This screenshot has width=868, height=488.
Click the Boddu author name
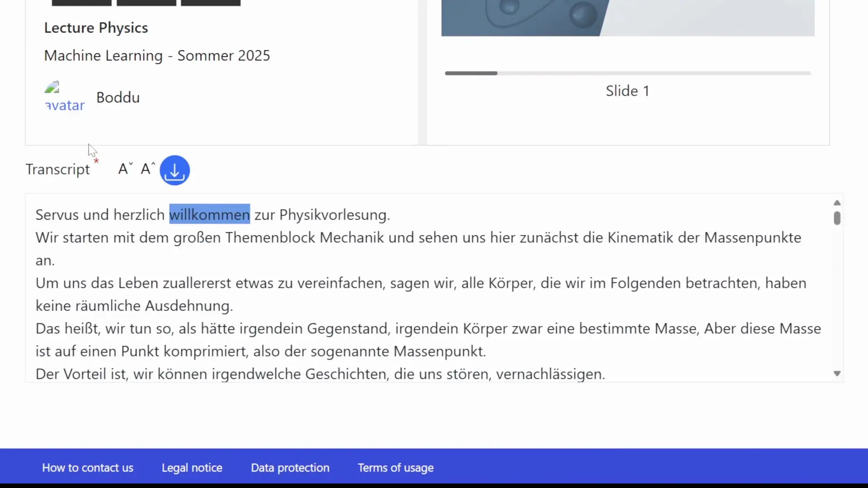pyautogui.click(x=118, y=98)
